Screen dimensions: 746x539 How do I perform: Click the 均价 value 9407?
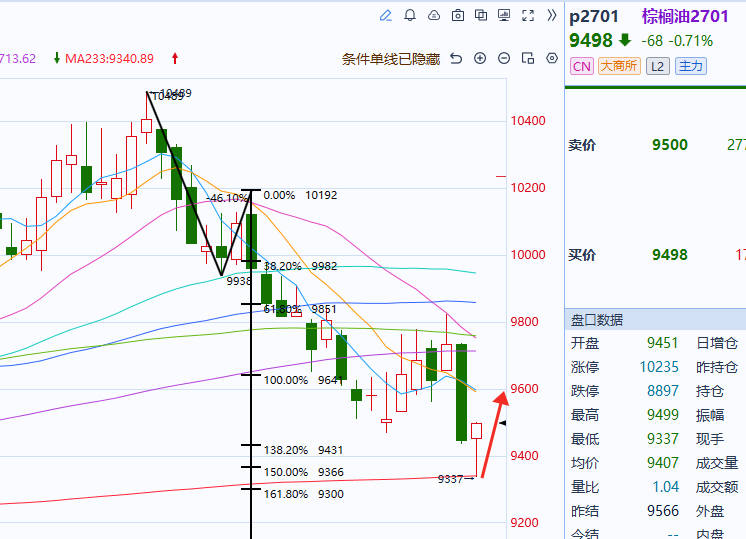[662, 462]
